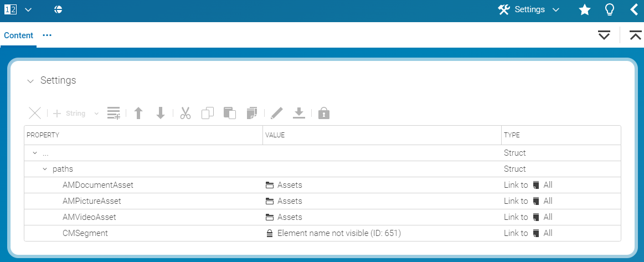Collapse the Settings section chevron

(30, 81)
